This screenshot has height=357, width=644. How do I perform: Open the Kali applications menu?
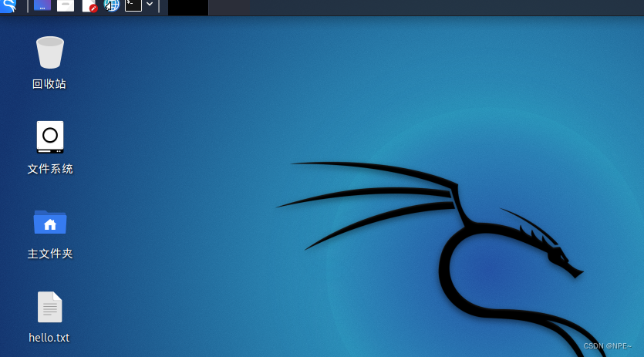click(8, 5)
